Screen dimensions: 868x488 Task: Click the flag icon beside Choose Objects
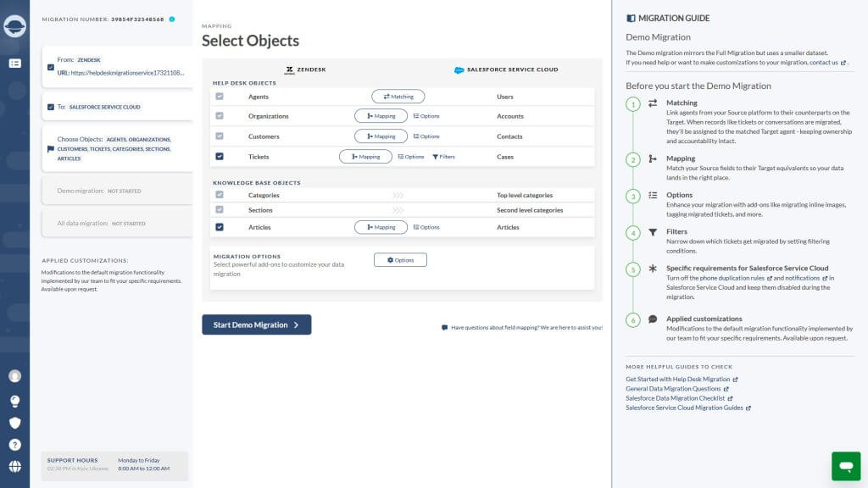click(x=50, y=149)
